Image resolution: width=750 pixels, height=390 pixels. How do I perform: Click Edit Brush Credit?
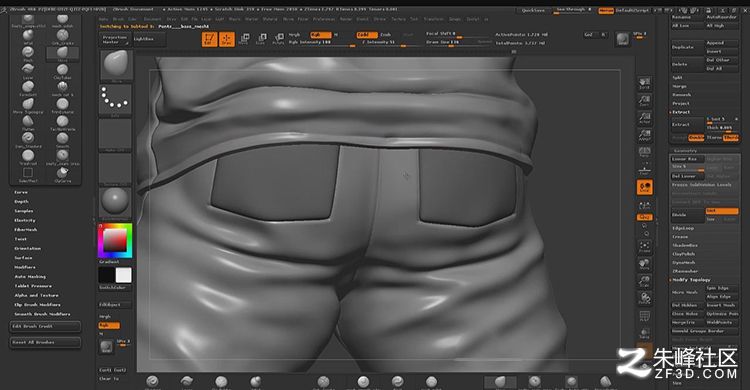tap(45, 326)
